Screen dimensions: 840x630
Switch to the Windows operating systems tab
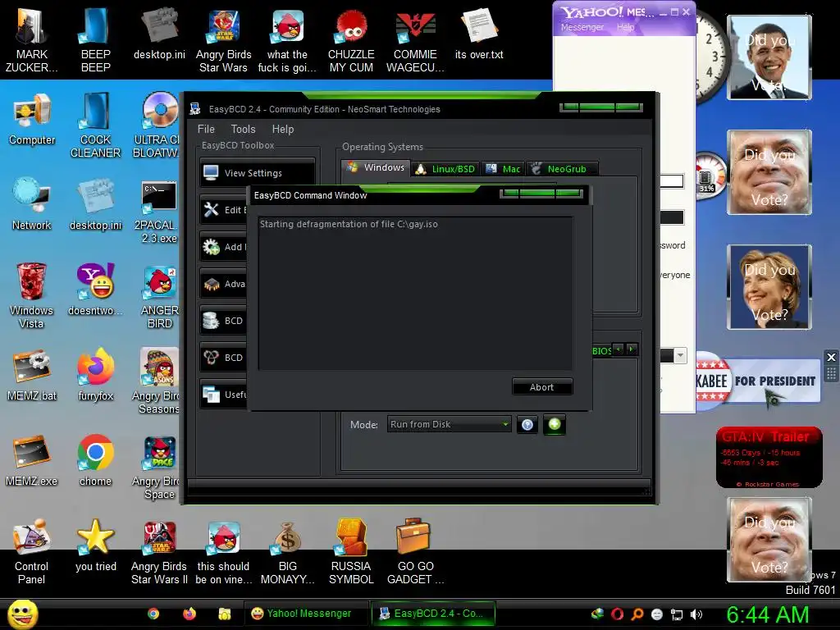click(x=376, y=167)
